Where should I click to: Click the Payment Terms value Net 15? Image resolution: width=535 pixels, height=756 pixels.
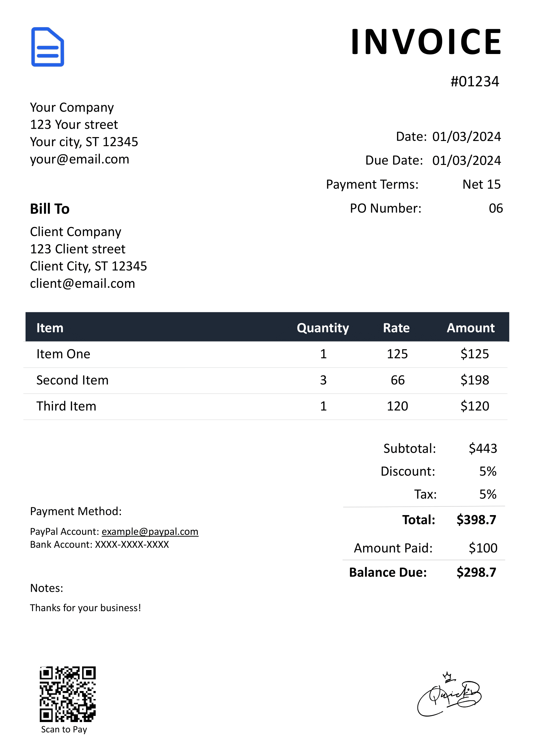481,184
